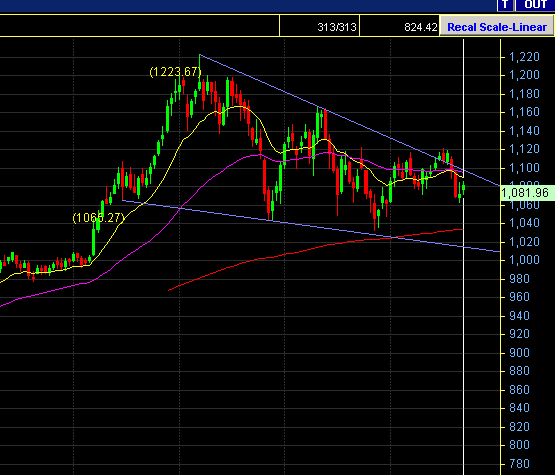Click the Recal Scale-Linear button
The width and height of the screenshot is (555, 475).
point(496,27)
